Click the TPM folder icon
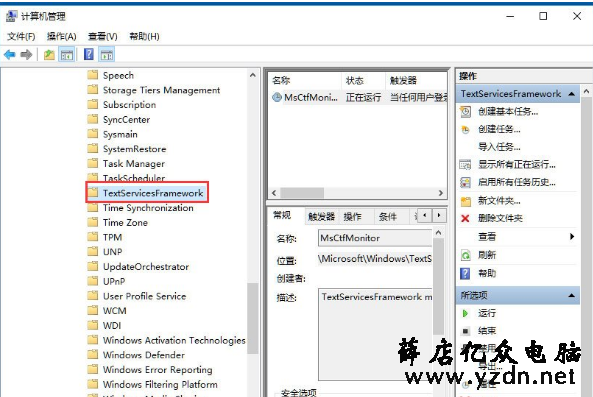593x397 pixels. [93, 237]
